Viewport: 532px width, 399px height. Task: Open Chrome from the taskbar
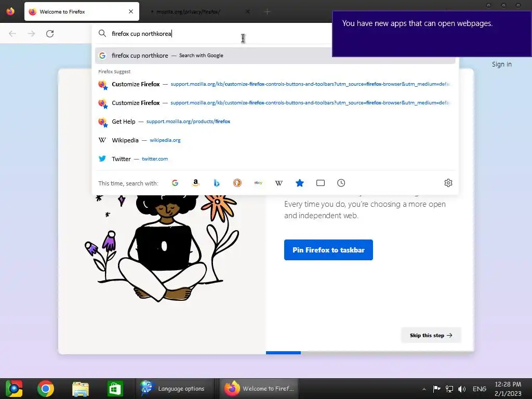point(46,389)
